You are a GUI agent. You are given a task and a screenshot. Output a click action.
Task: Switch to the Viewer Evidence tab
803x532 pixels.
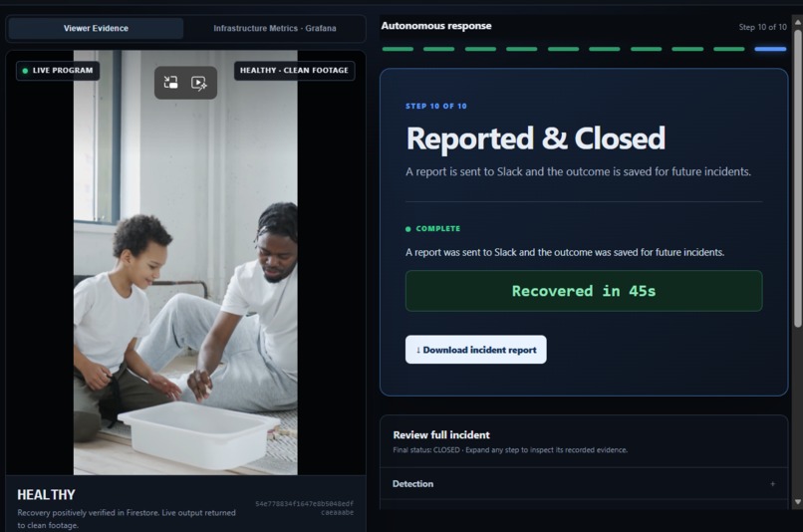[96, 28]
